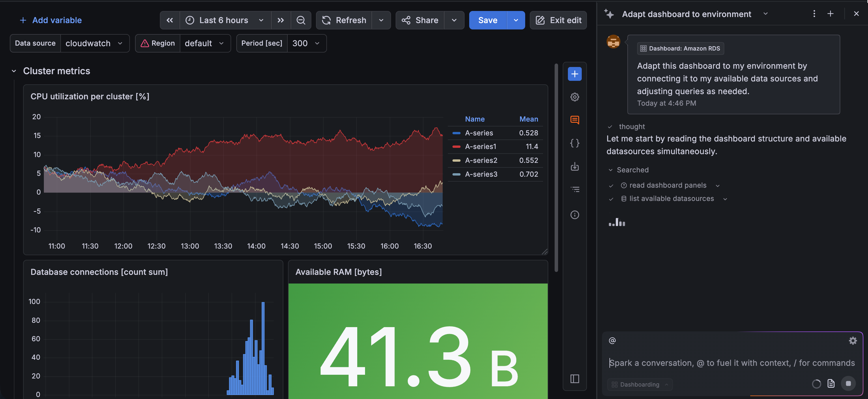The image size is (868, 399).
Task: Click the assistant chat input field
Action: [x=731, y=363]
